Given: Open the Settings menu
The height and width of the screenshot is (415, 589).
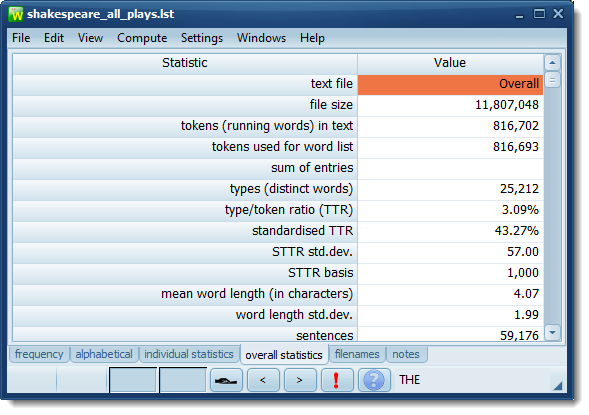Looking at the screenshot, I should pyautogui.click(x=202, y=38).
